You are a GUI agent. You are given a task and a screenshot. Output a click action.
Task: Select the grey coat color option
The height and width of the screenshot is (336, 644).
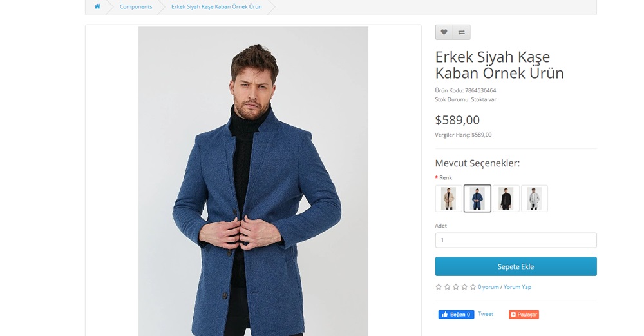pyautogui.click(x=535, y=199)
